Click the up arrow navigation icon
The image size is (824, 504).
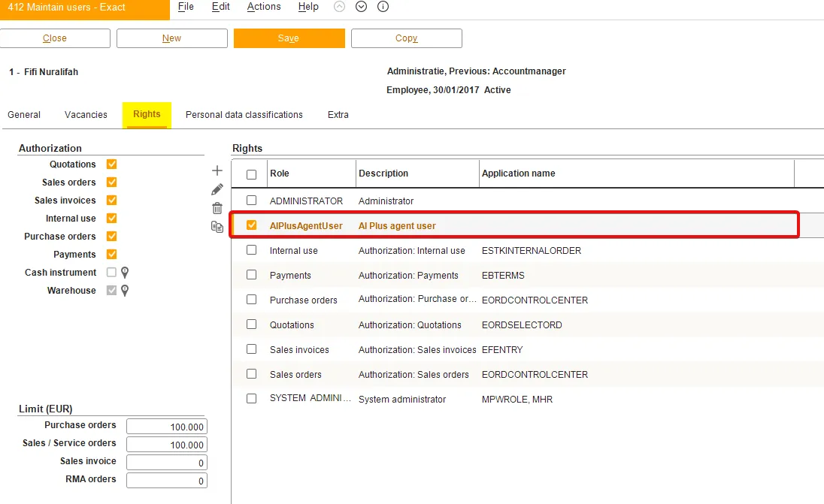[340, 7]
